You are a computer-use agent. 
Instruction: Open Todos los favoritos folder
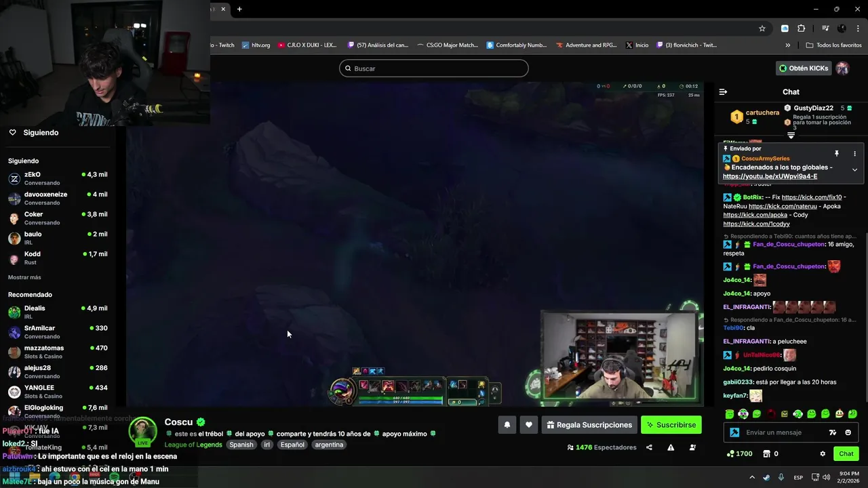[833, 45]
